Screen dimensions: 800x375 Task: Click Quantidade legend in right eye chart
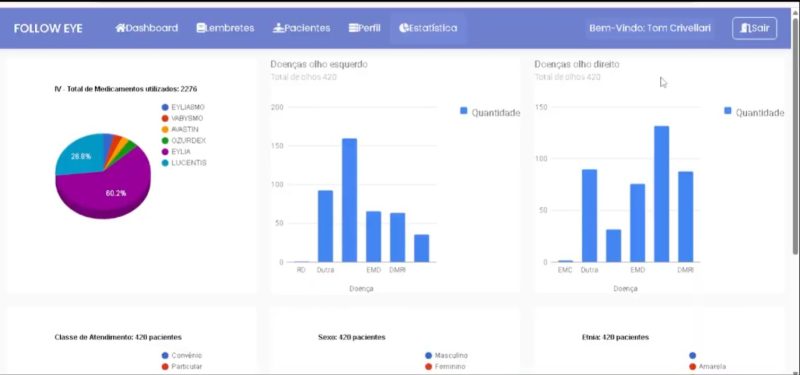(x=754, y=112)
